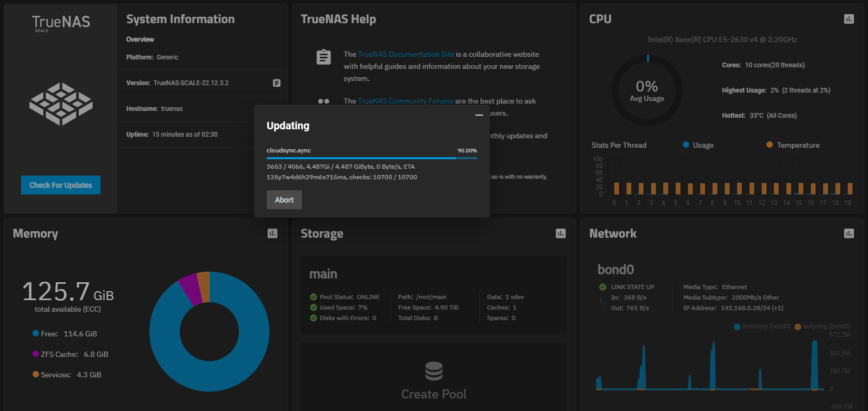Image resolution: width=868 pixels, height=411 pixels.
Task: Click the Platform: Generic row
Action: click(203, 57)
